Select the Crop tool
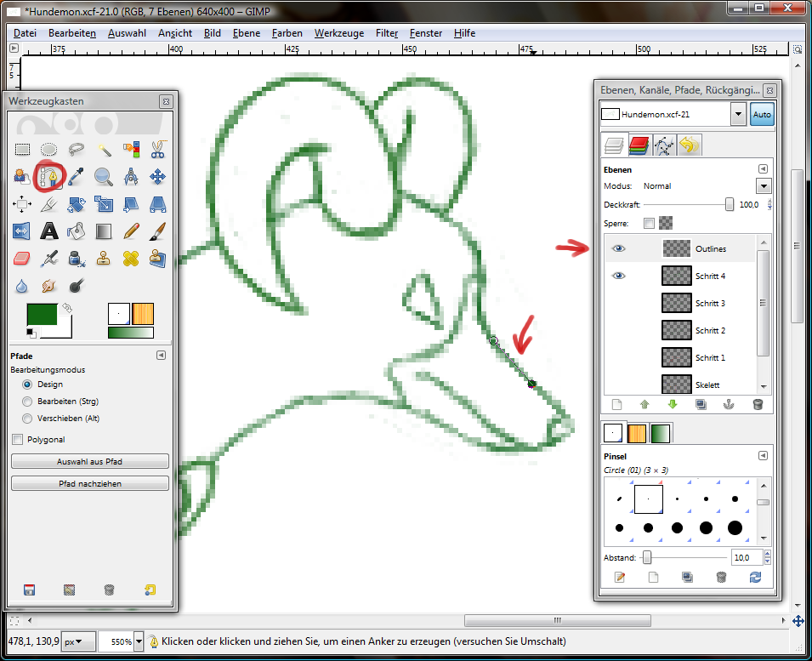 pyautogui.click(x=48, y=204)
